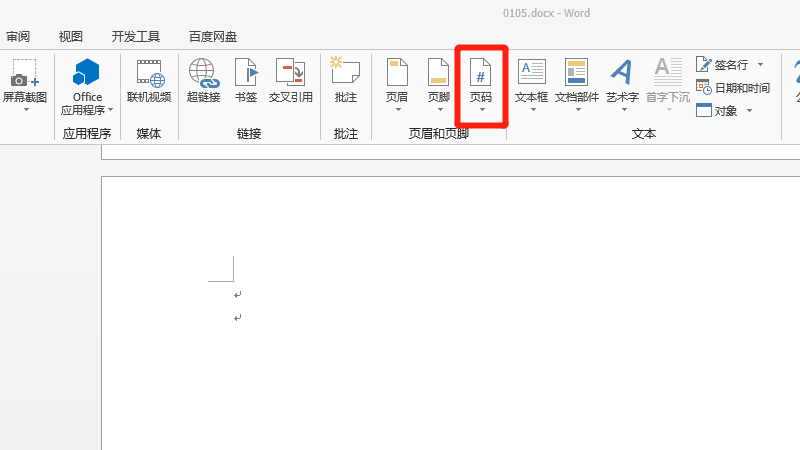
Task: Select the 艺术字 WordArt icon
Action: 622,74
